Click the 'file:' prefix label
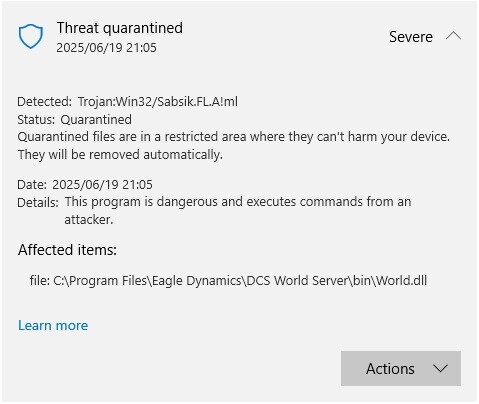 point(40,280)
